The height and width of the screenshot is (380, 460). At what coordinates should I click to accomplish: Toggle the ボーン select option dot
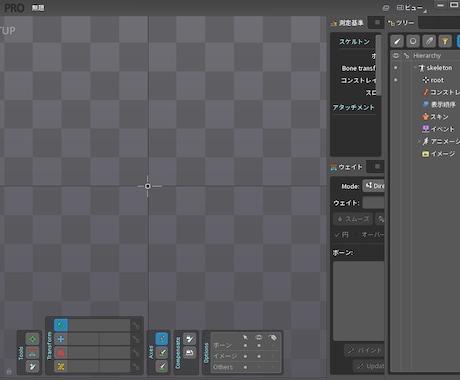(x=245, y=346)
